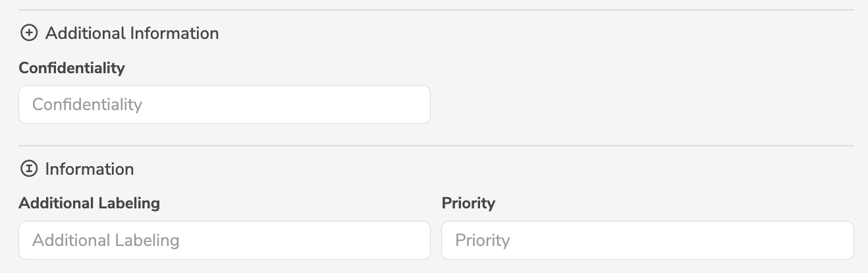Click the bold Priority field label
The height and width of the screenshot is (273, 868).
coord(468,203)
